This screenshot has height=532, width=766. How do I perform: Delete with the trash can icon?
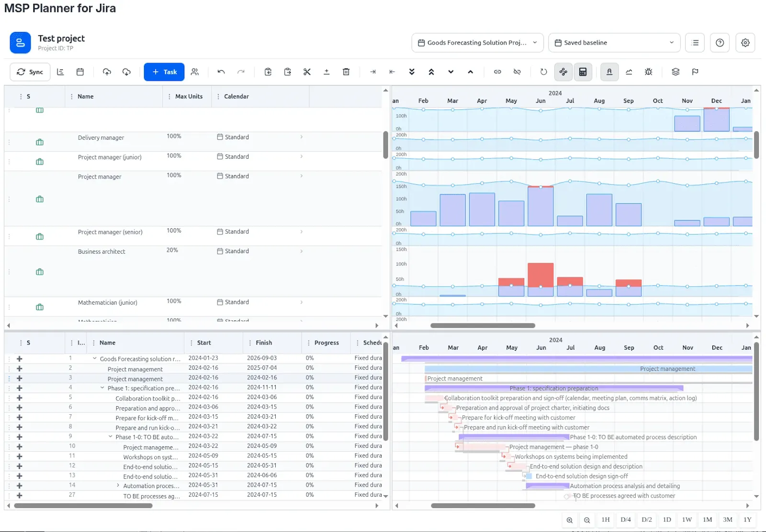click(x=346, y=72)
